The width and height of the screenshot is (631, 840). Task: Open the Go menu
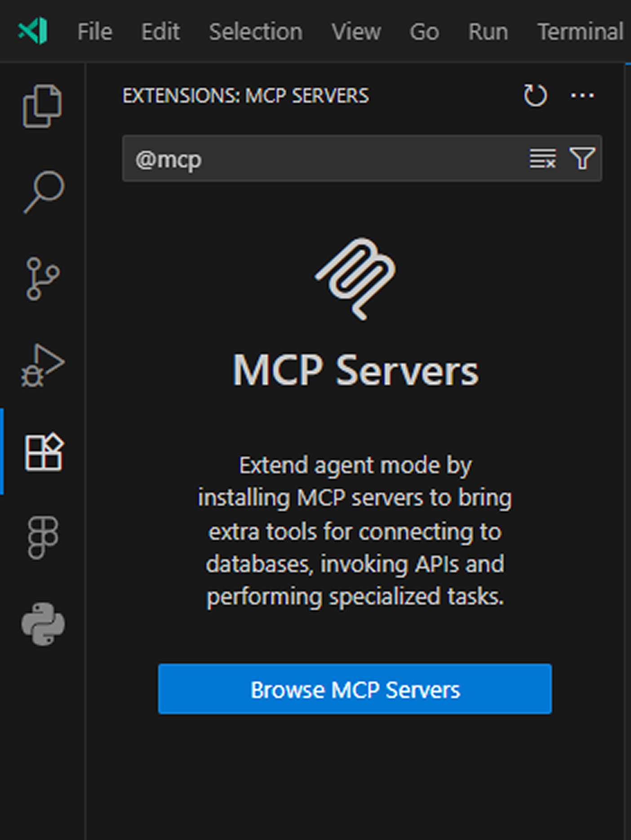(424, 31)
